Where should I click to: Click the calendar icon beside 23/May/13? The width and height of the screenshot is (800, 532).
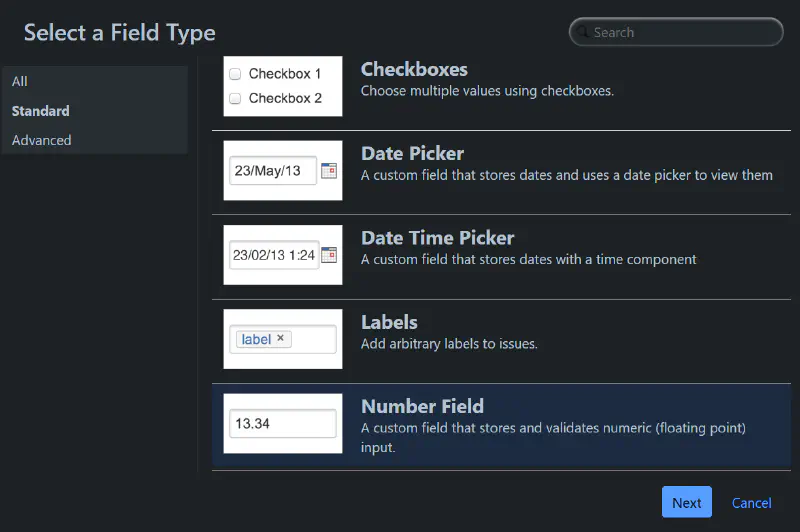click(329, 170)
